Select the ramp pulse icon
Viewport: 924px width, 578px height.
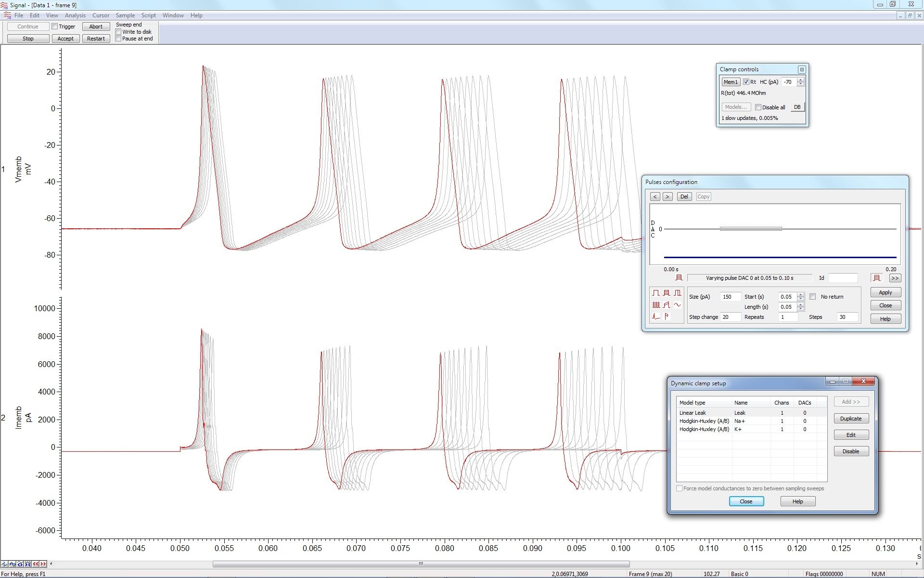(667, 304)
